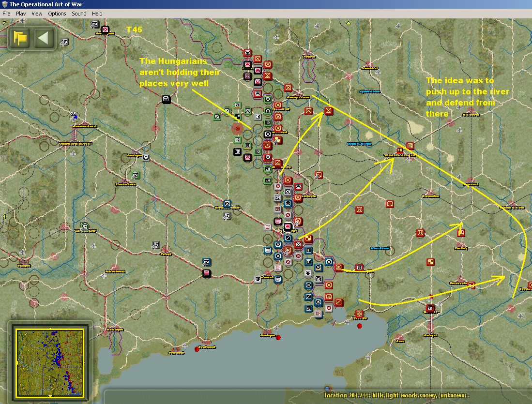This screenshot has height=404, width=532.
Task: Click the 'DNEPROPETROVSK' city label
Action: [x=75, y=144]
